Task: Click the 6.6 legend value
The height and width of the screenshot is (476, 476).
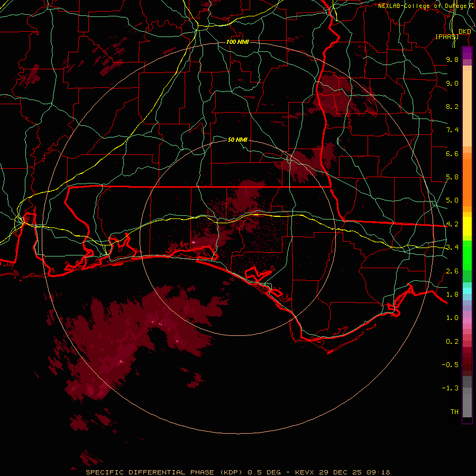Action: (x=452, y=153)
